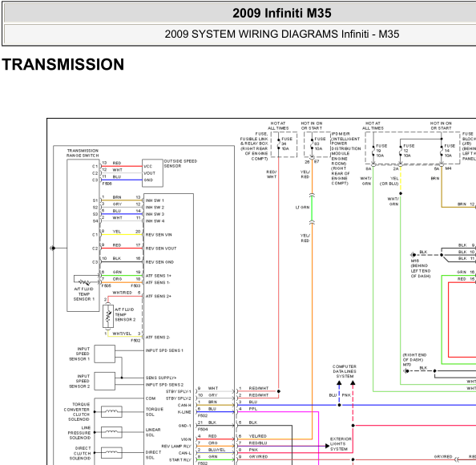Select the "ATF SENS 1-" label
Image resolution: width=476 pixels, height=465 pixels.
coord(158,282)
